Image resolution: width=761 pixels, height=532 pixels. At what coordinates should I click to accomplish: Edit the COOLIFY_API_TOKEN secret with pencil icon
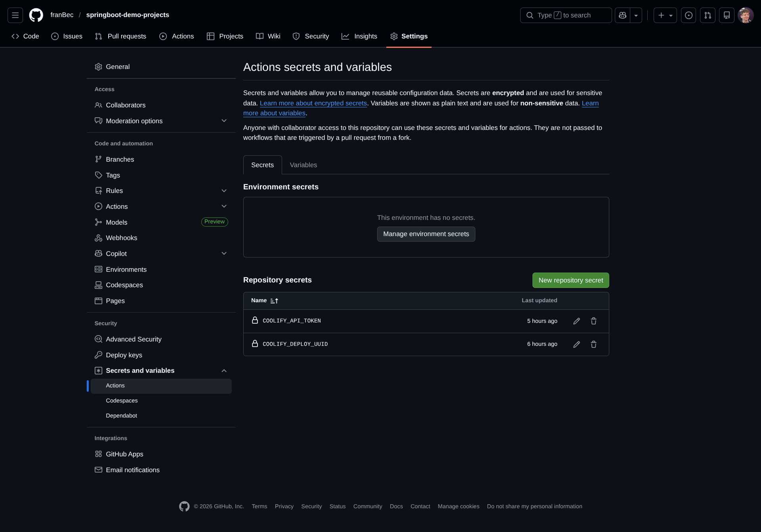point(576,321)
